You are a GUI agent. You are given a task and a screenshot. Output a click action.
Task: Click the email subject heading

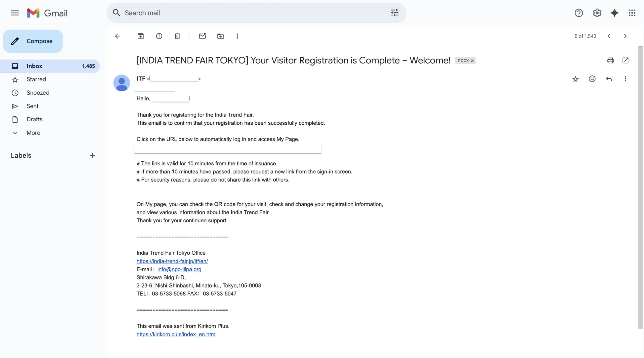(x=293, y=60)
